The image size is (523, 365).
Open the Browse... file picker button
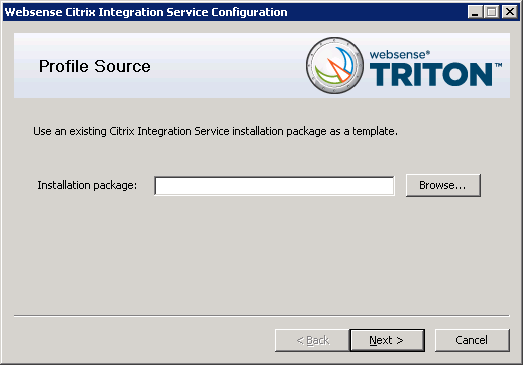point(443,185)
